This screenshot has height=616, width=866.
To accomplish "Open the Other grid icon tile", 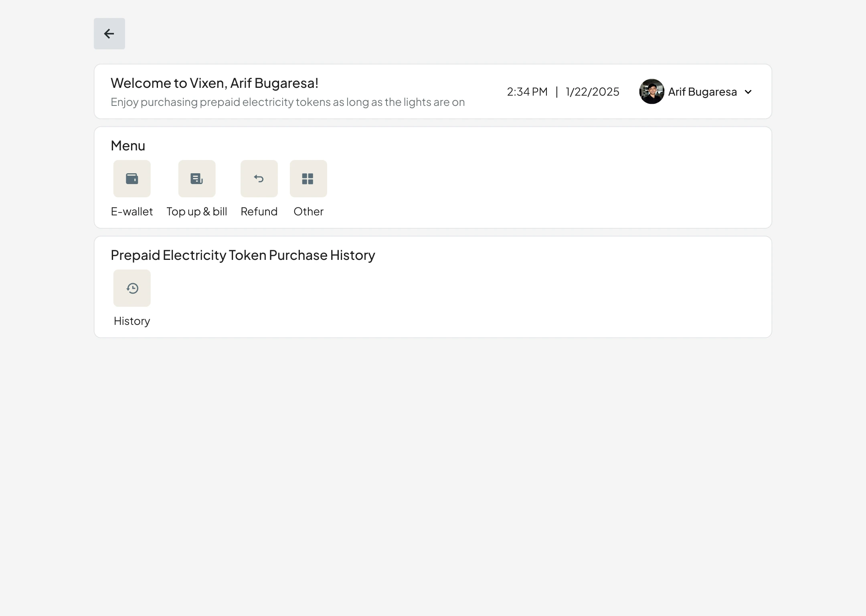I will [x=308, y=179].
